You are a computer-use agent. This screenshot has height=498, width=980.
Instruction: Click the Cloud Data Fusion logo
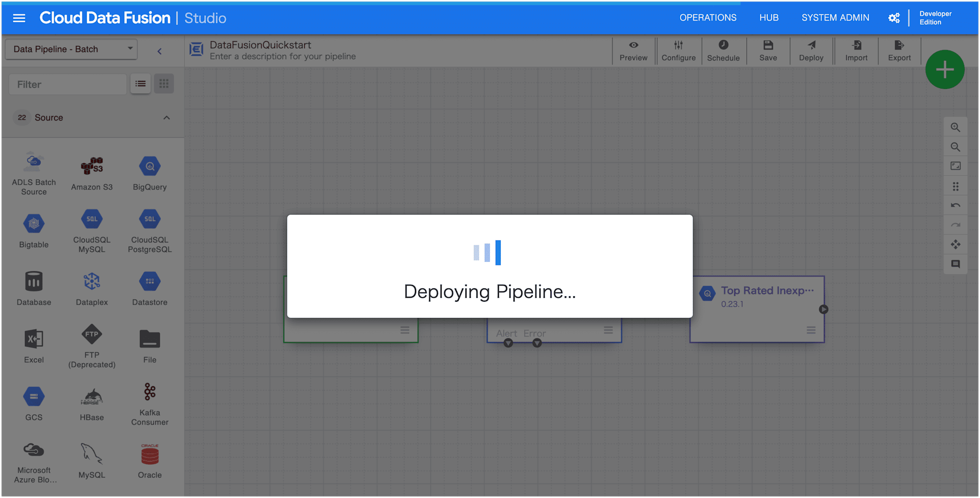pyautogui.click(x=104, y=18)
